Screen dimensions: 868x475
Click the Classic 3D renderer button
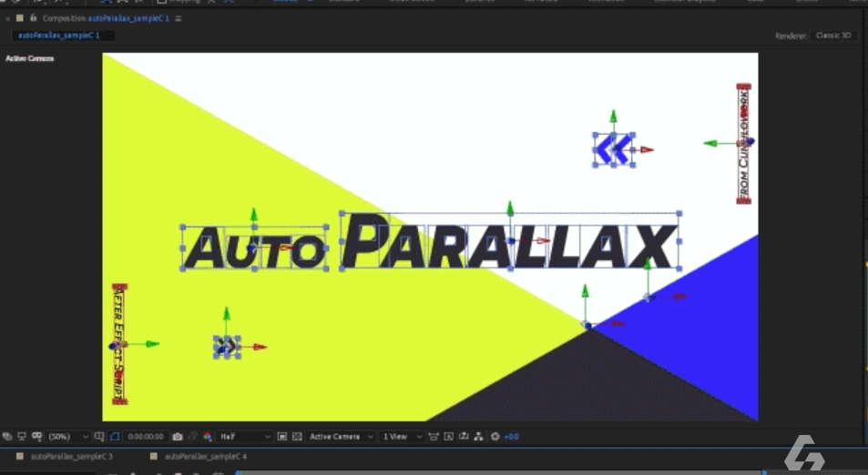tap(833, 35)
